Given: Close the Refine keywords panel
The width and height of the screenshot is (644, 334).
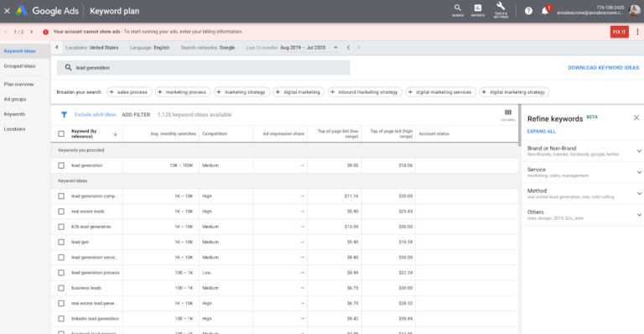Looking at the screenshot, I should click(636, 117).
